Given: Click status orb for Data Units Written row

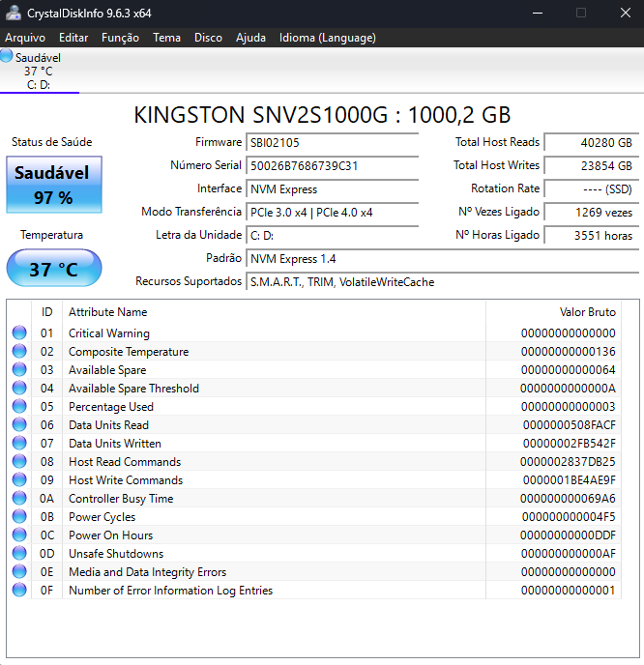Looking at the screenshot, I should pyautogui.click(x=19, y=444).
